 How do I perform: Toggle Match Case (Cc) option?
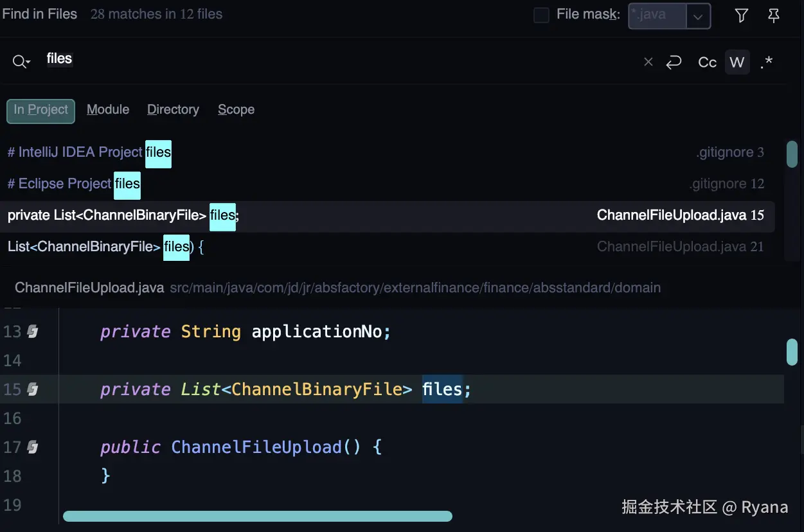pyautogui.click(x=707, y=62)
